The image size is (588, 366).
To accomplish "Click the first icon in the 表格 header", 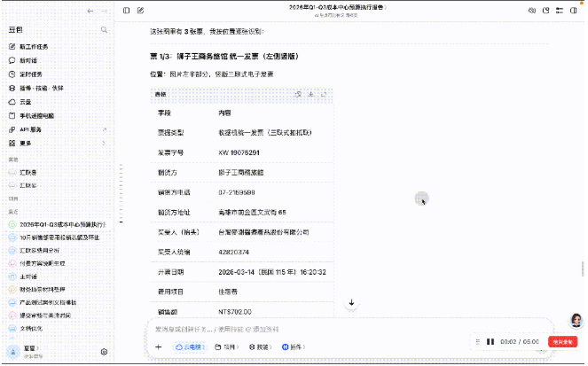I will [x=298, y=95].
